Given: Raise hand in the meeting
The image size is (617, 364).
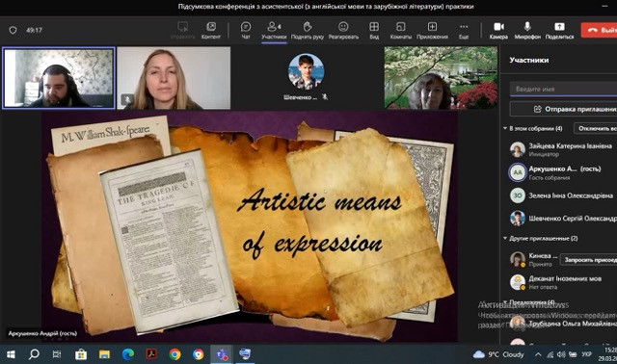Looking at the screenshot, I should (x=308, y=30).
